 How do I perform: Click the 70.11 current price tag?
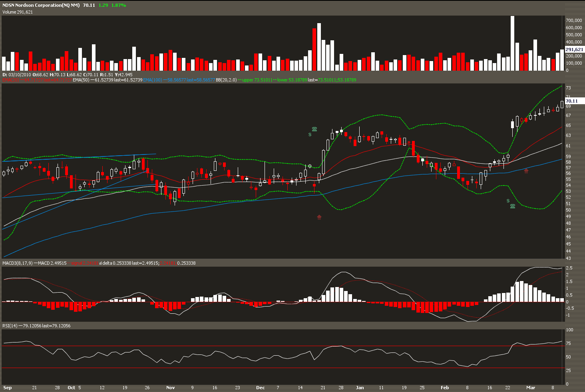[x=574, y=101]
